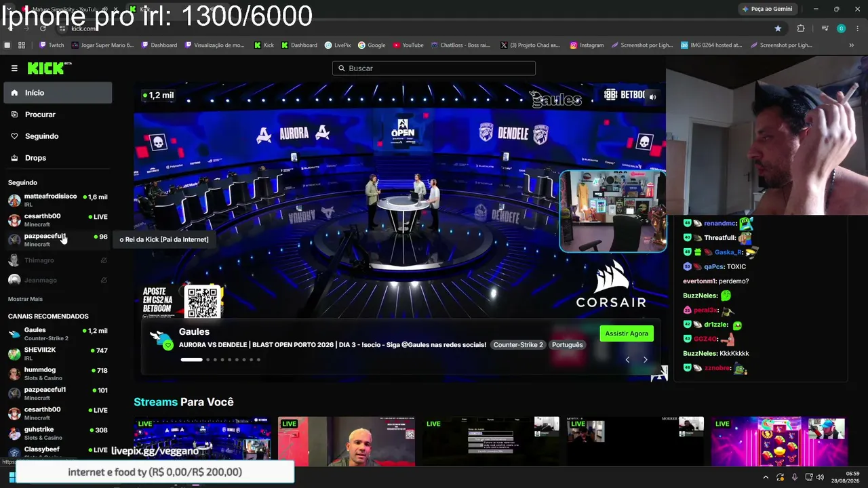Click Peça ao Gemini button
The height and width of the screenshot is (488, 868).
click(x=768, y=9)
